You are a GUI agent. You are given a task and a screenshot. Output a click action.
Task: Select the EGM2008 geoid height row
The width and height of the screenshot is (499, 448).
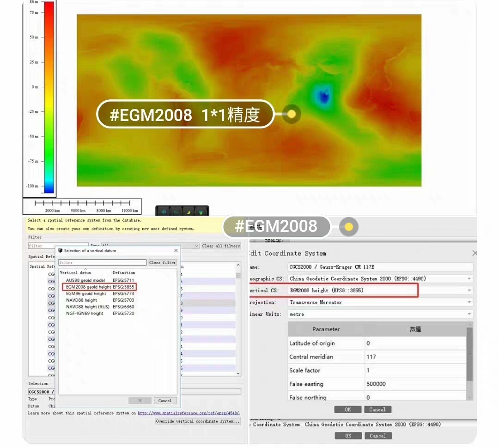click(100, 287)
